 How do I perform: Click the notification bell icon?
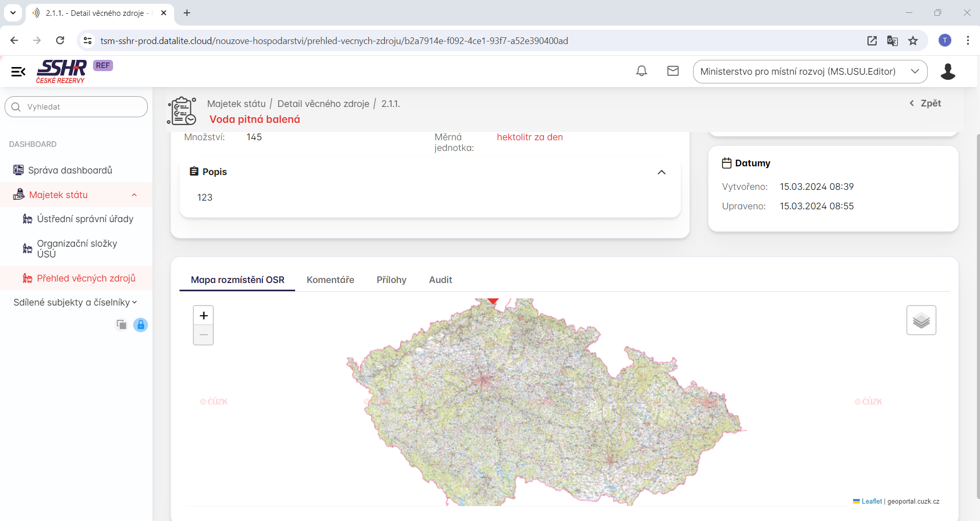point(641,71)
